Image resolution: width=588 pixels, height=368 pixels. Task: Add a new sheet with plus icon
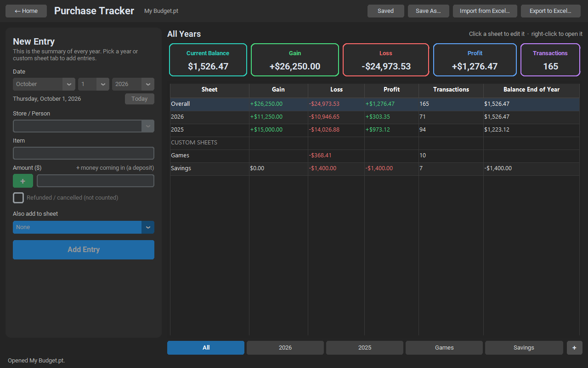575,348
